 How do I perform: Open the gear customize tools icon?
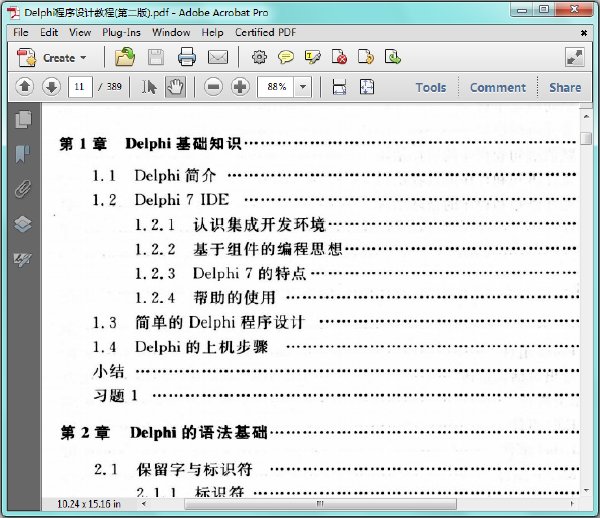(x=259, y=57)
